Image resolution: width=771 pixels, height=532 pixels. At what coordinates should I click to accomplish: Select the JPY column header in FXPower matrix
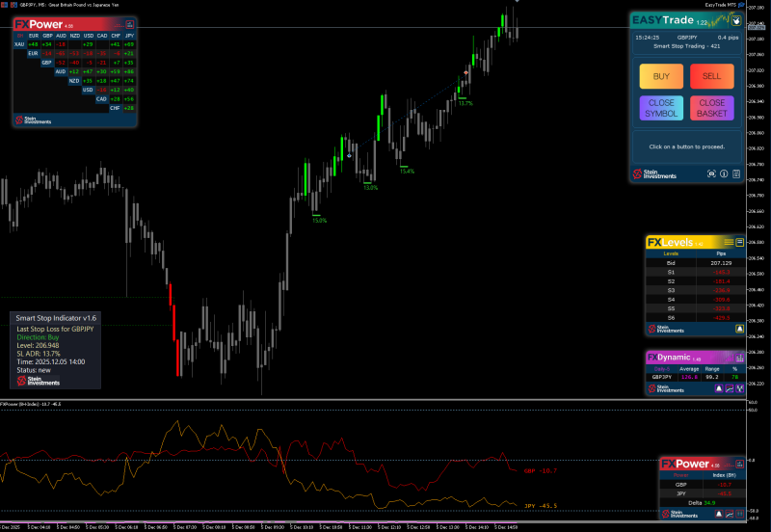coord(129,36)
